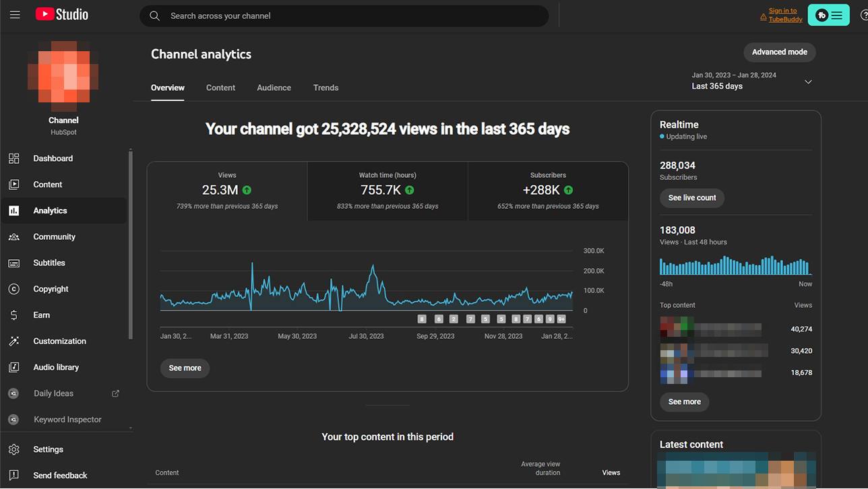Screen dimensions: 868x489
Task: Click the chart video marker labeled 9+
Action: point(561,319)
